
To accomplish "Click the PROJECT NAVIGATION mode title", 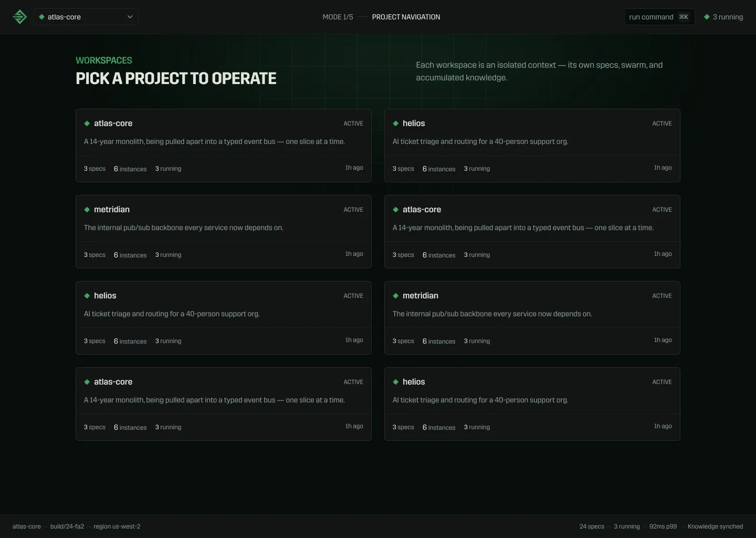I will coord(406,17).
